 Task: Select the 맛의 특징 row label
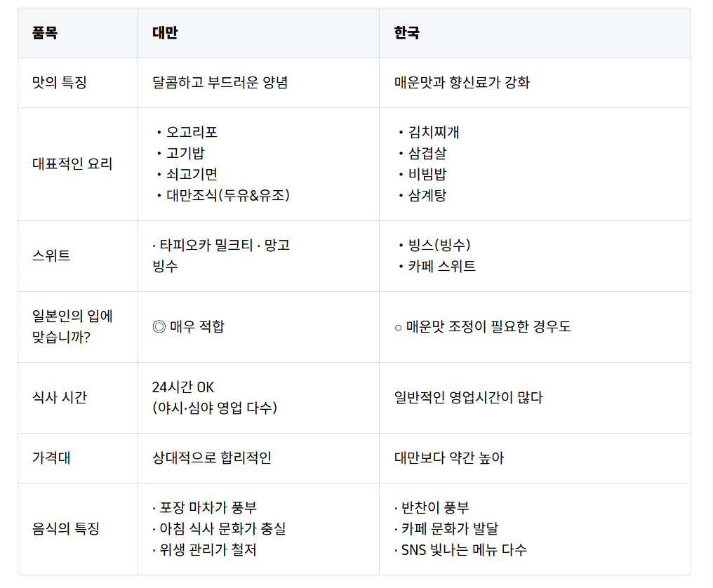(60, 83)
